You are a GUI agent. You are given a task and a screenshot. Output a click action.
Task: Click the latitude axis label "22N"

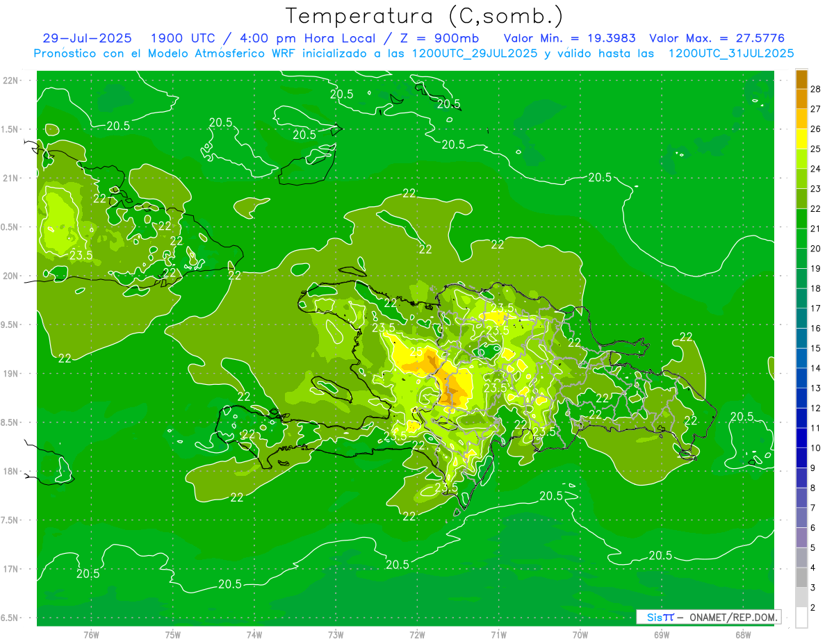click(x=11, y=81)
